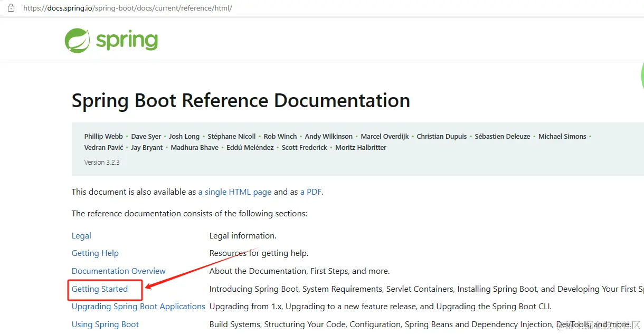The image size is (644, 334).
Task: Click author name Scott Frederick
Action: [x=305, y=148]
